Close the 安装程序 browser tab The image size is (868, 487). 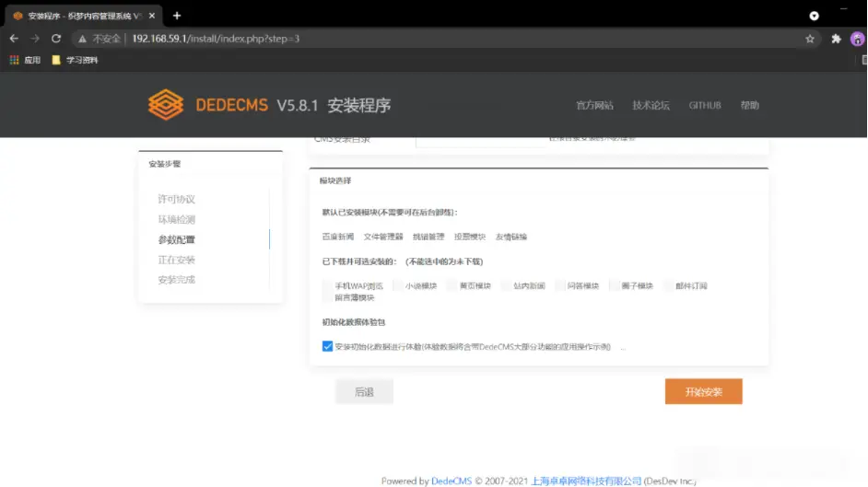[x=152, y=16]
